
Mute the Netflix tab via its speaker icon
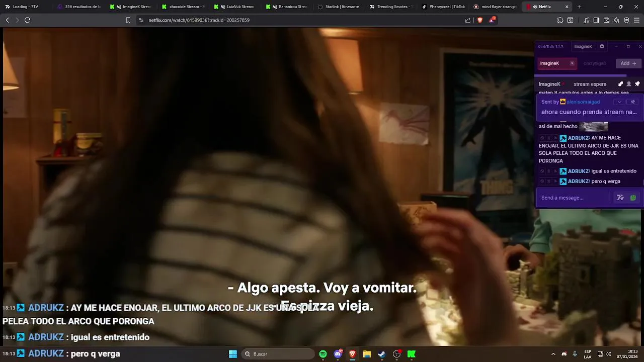tap(534, 7)
